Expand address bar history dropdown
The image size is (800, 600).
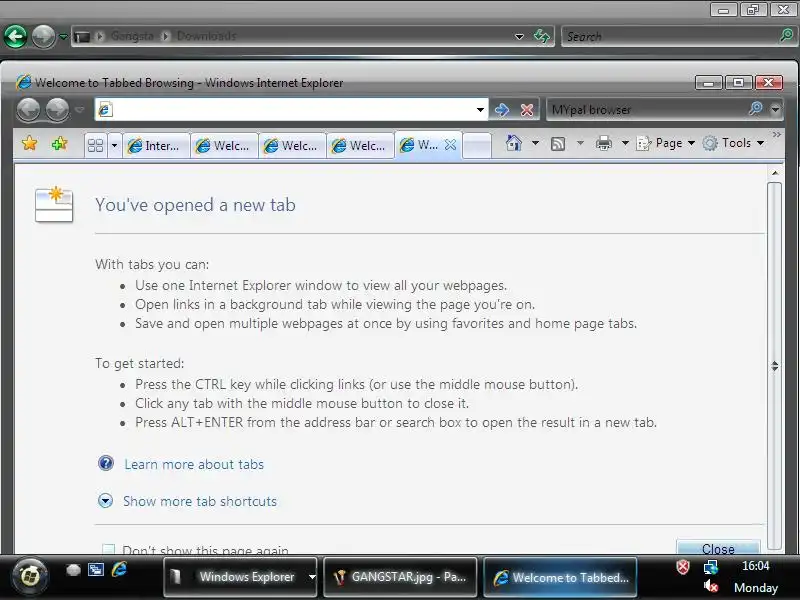480,110
